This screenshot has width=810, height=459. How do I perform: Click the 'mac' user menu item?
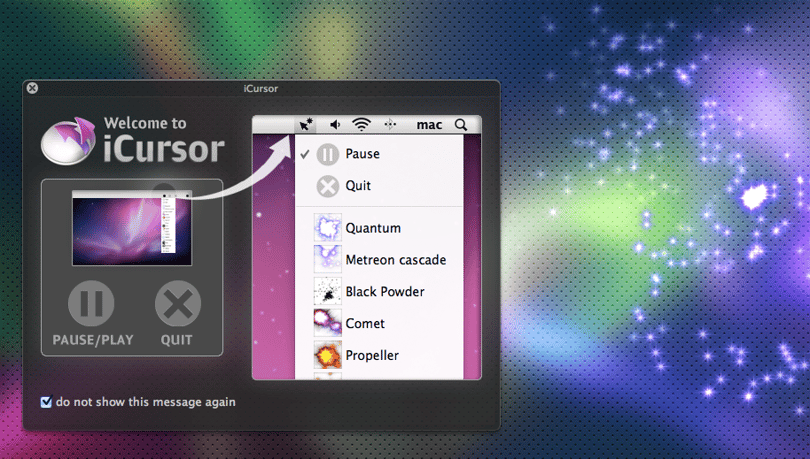point(429,124)
